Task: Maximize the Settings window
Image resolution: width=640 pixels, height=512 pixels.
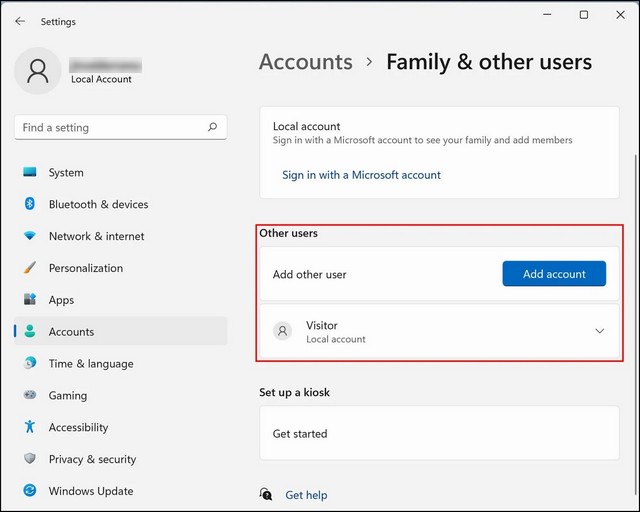Action: click(584, 15)
